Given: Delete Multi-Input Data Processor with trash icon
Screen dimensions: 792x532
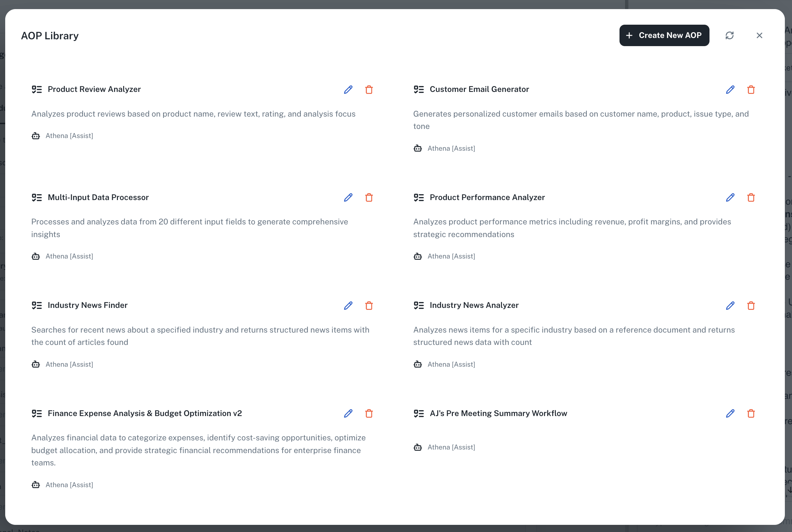Looking at the screenshot, I should click(369, 197).
